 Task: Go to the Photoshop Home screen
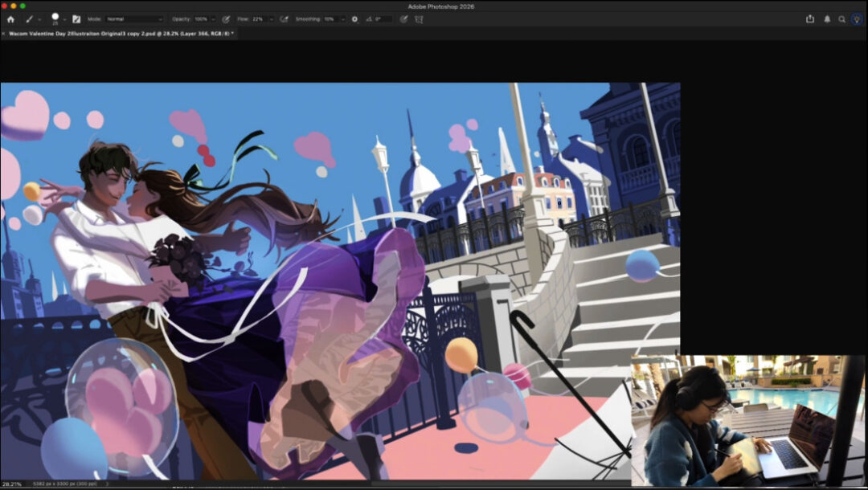click(x=10, y=18)
